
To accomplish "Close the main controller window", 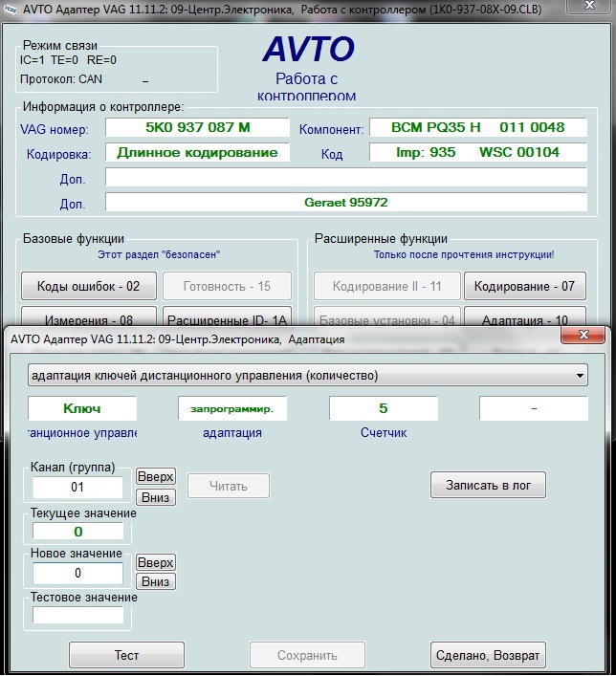I will pos(589,6).
